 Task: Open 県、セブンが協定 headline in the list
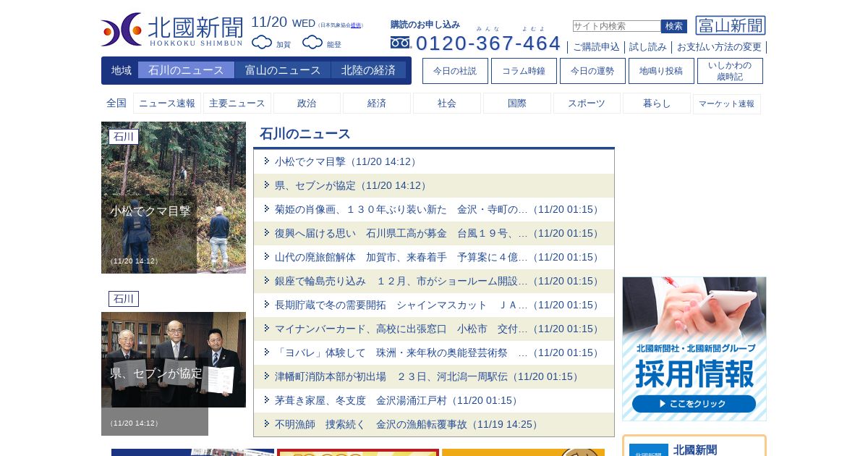351,185
